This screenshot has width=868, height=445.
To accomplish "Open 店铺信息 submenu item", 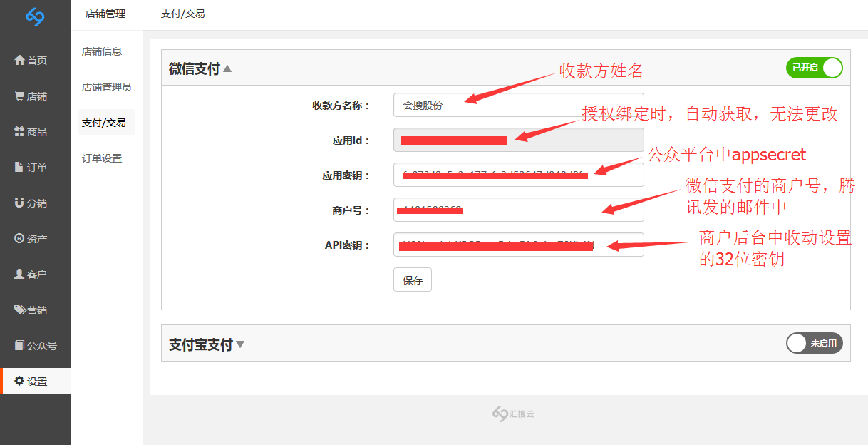I will pyautogui.click(x=102, y=51).
